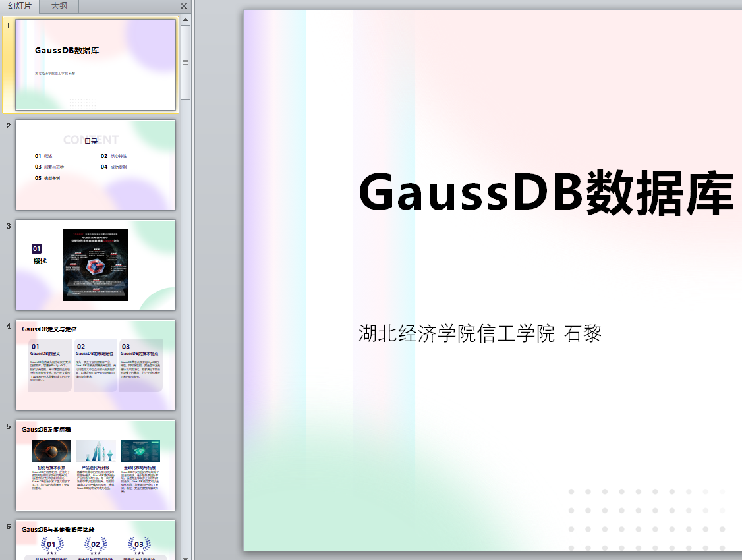Switch to the 幻灯片 tab
This screenshot has height=560, width=742.
tap(20, 7)
